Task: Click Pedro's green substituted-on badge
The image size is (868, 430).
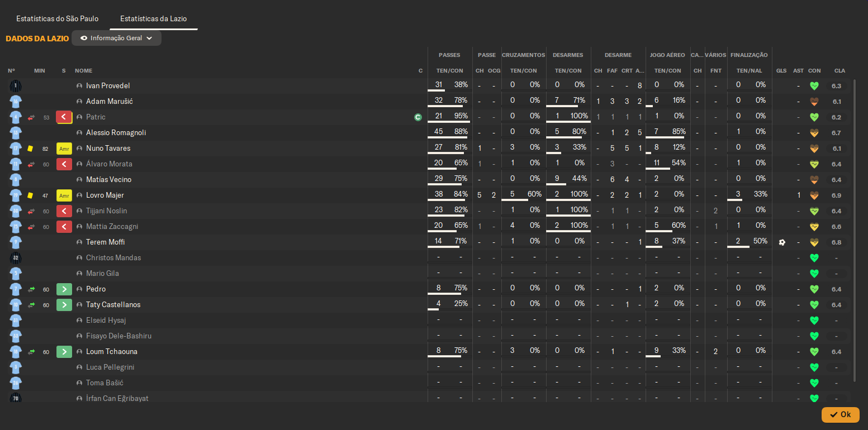Action: pyautogui.click(x=64, y=289)
